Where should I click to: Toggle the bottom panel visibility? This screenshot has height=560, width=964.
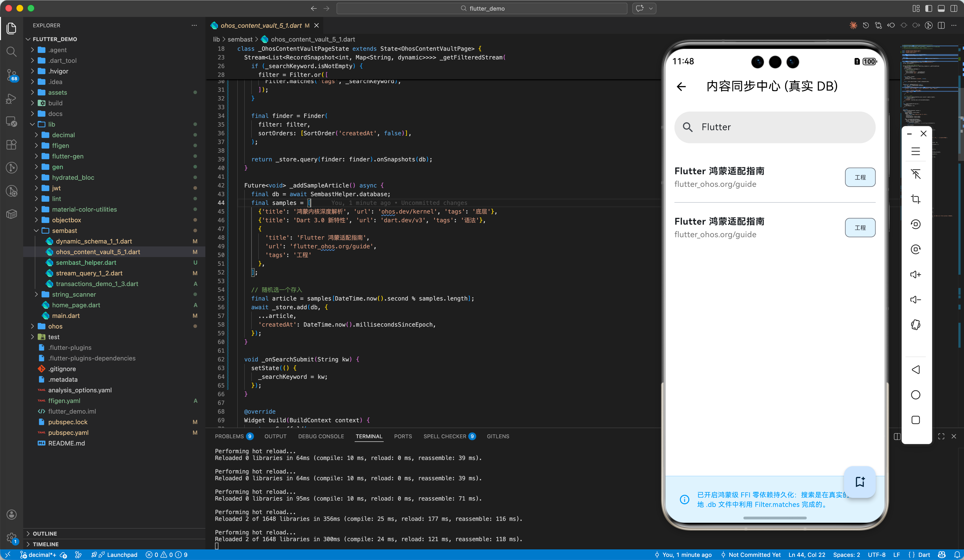tap(942, 8)
